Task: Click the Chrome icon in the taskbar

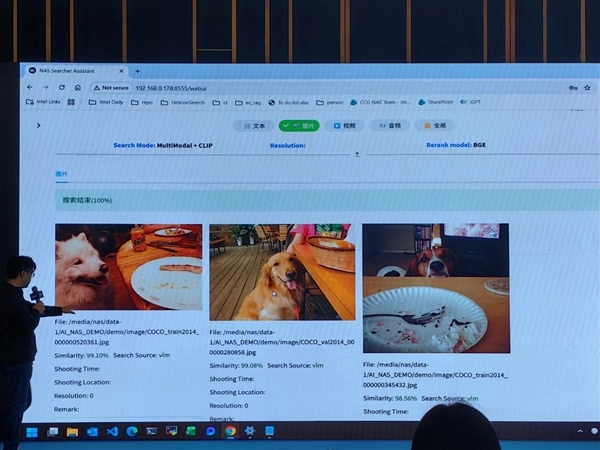Action: point(230,431)
